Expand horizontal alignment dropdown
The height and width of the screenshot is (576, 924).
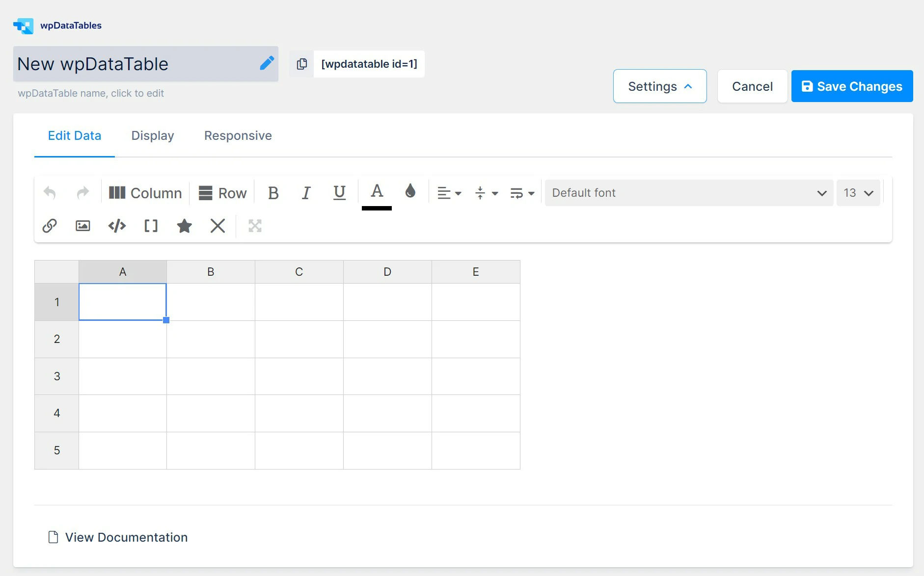(449, 193)
